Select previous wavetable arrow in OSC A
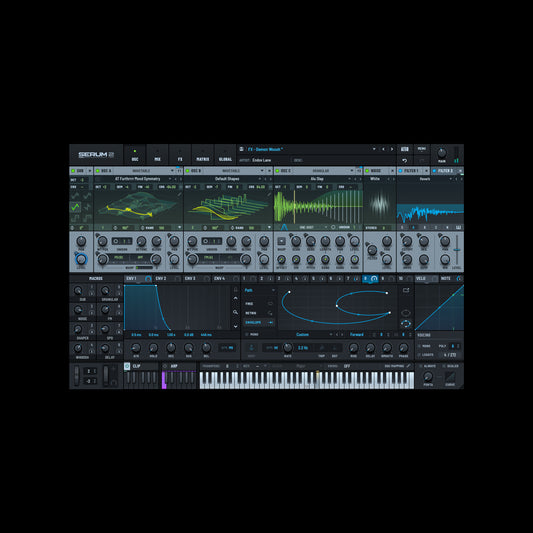Image resolution: width=533 pixels, height=533 pixels. point(176,179)
